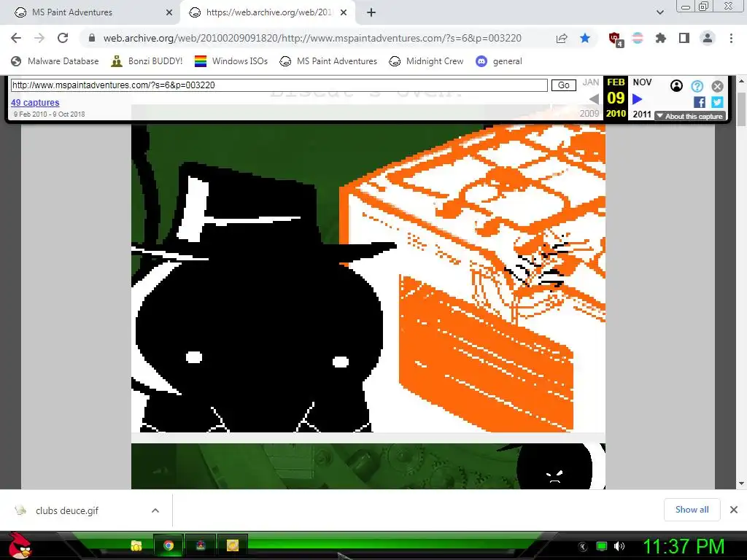Click Show all downloads
747x560 pixels.
coord(692,510)
